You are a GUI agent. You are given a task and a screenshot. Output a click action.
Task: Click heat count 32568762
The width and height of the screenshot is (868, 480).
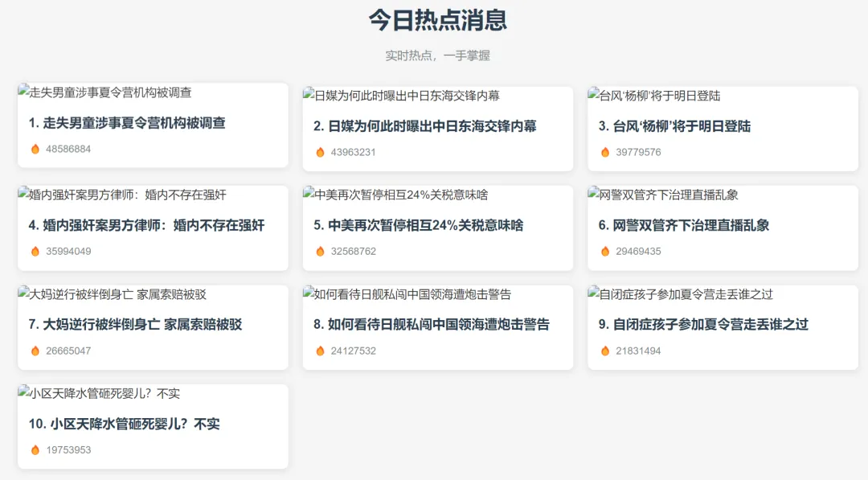(353, 252)
